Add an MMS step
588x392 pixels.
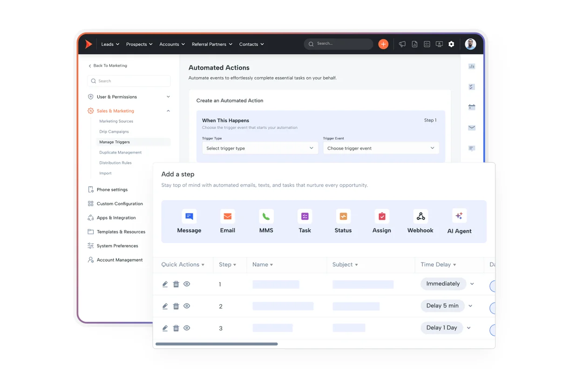pos(266,222)
